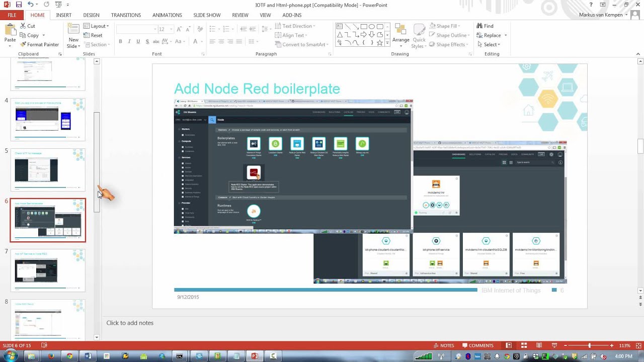The width and height of the screenshot is (644, 362).
Task: Open the Arrange menu
Action: click(x=401, y=35)
